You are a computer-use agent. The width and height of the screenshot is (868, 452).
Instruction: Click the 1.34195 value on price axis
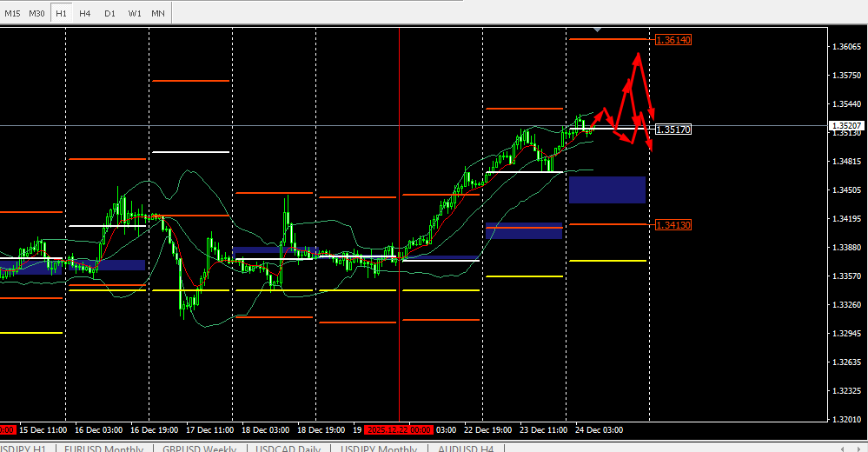[846, 219]
